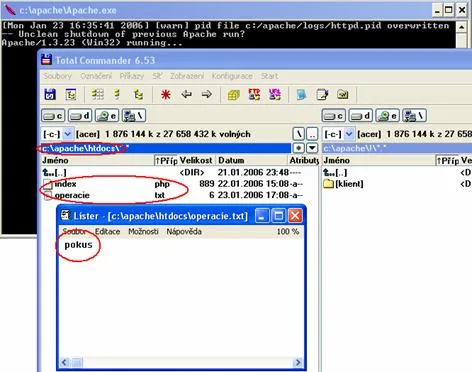Select drive c in right panel
This screenshot has height=372, width=472.
(334, 116)
